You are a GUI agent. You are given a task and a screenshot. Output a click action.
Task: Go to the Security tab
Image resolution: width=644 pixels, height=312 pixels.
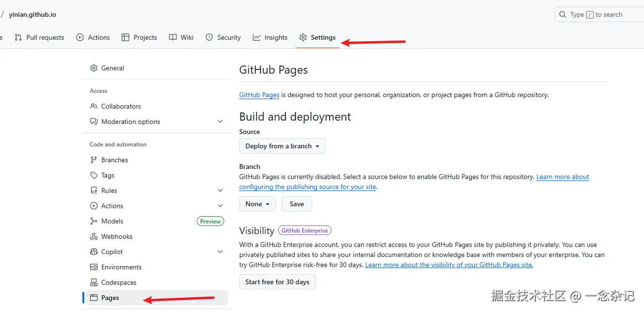223,37
